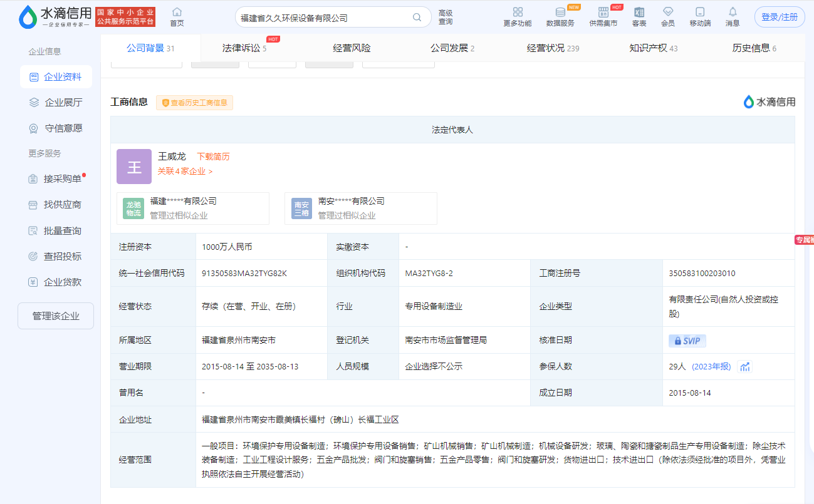Click the enterprise address text
Viewport: 814px width, 504px height.
[300, 419]
